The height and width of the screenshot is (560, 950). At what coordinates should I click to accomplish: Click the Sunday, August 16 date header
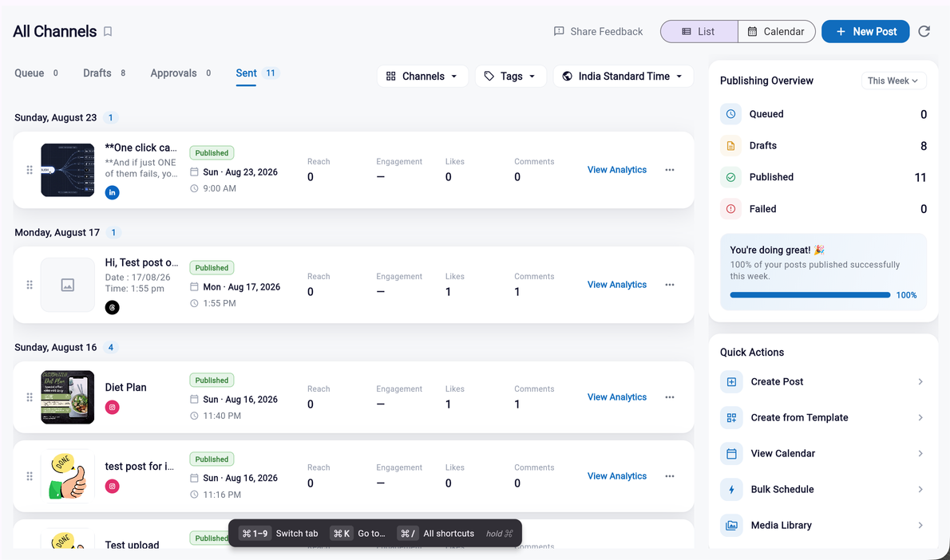(x=56, y=348)
